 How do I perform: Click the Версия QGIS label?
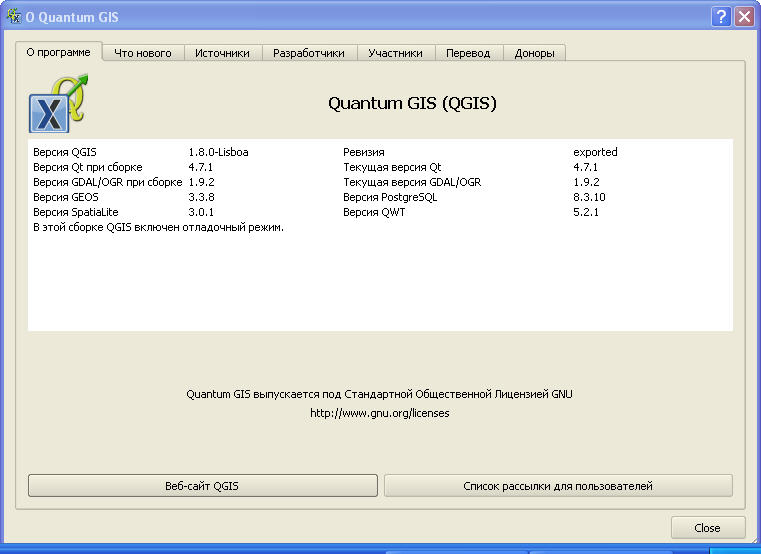pyautogui.click(x=65, y=152)
